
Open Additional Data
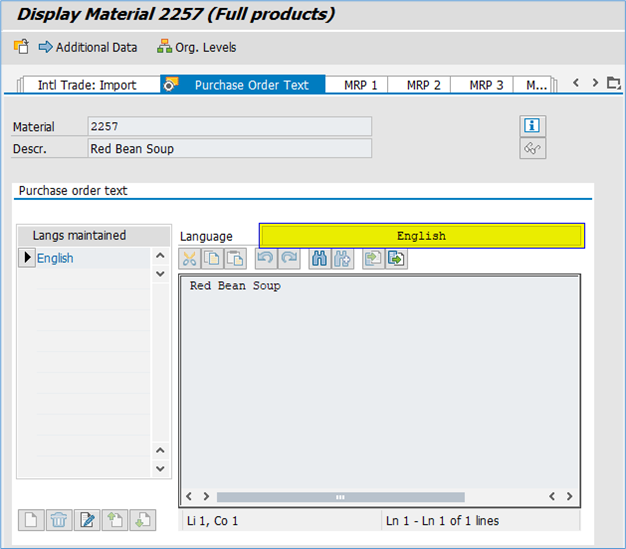pyautogui.click(x=88, y=47)
